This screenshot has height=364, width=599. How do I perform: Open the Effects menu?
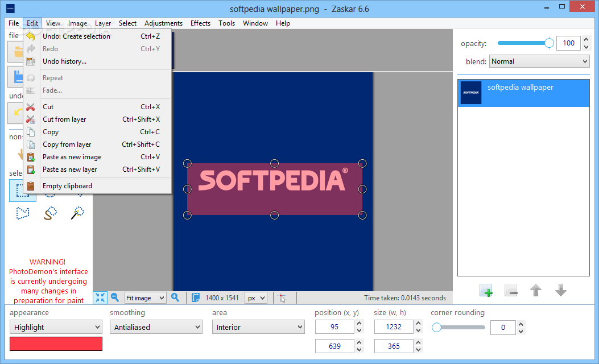point(201,23)
